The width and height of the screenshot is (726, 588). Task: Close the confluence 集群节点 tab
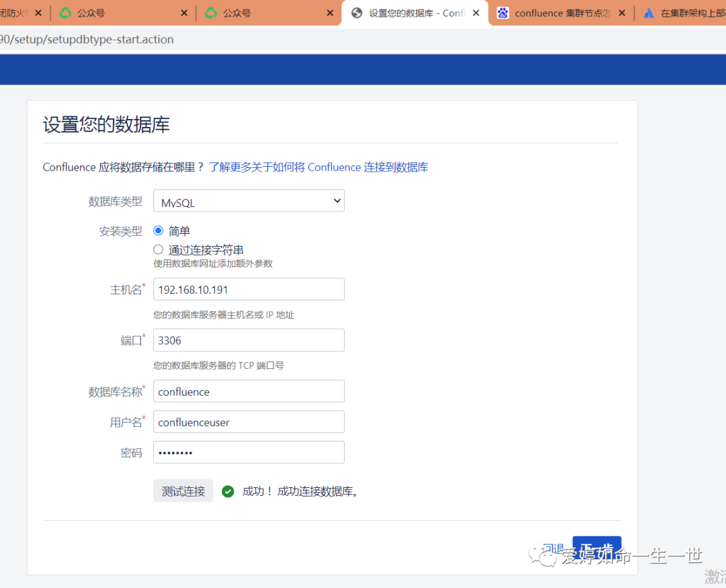click(622, 13)
